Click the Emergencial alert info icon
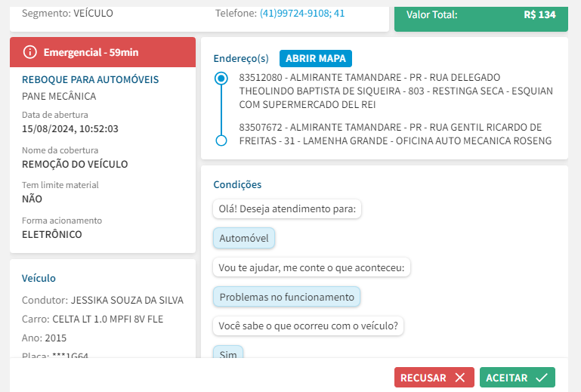This screenshot has width=581, height=392. (30, 52)
